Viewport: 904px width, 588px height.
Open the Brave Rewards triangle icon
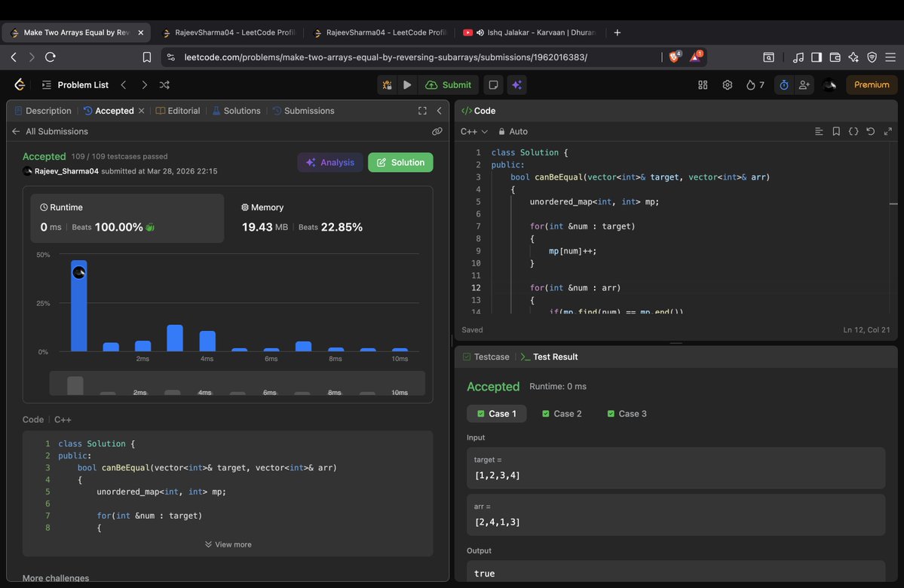coord(696,57)
